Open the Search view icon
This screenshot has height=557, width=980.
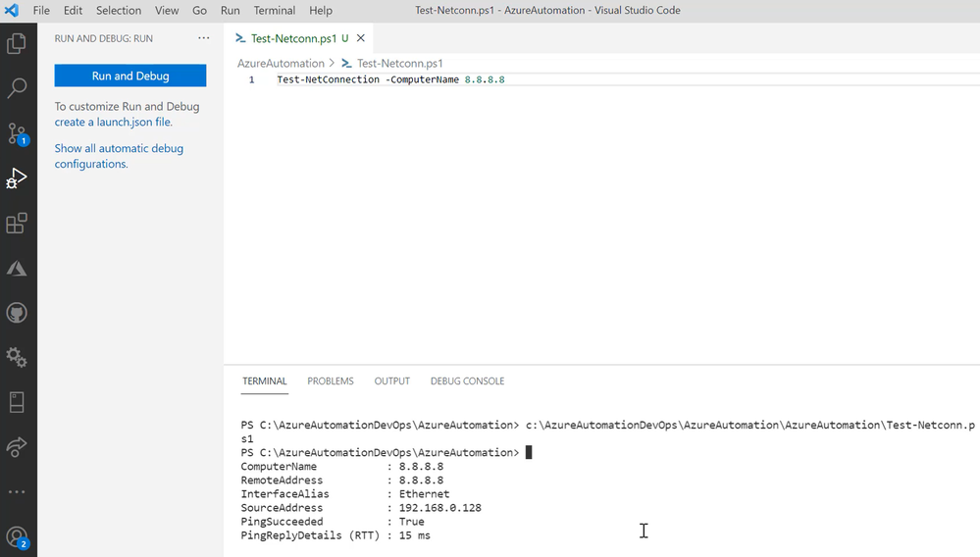tap(17, 88)
